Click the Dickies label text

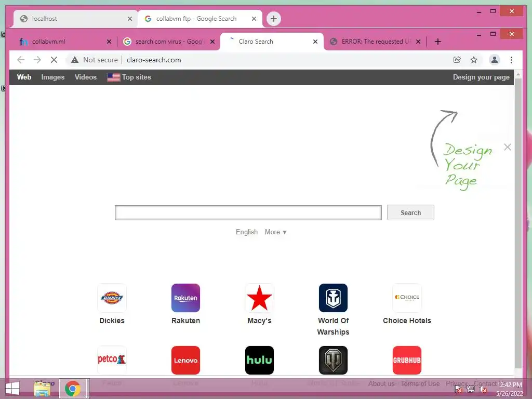coord(112,321)
